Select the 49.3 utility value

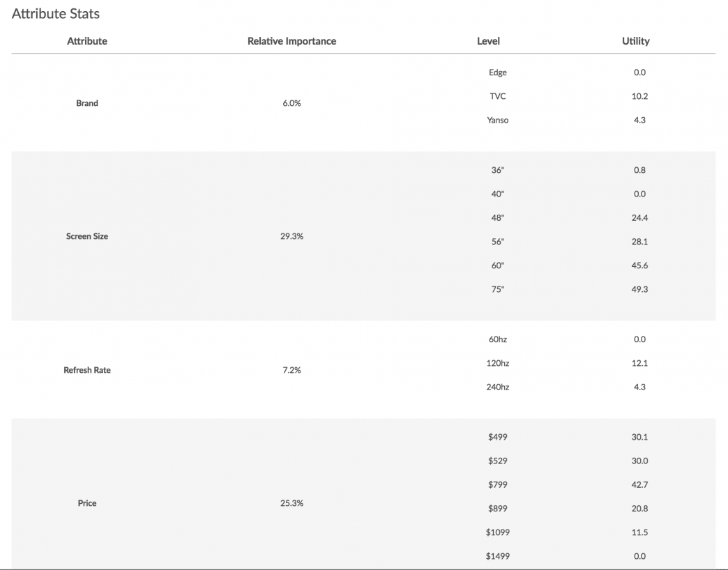tap(639, 289)
